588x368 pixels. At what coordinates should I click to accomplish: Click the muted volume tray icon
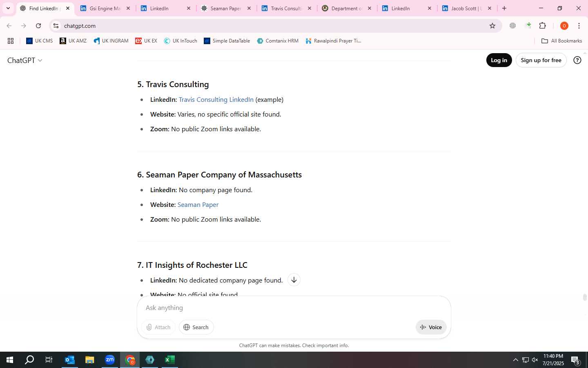pyautogui.click(x=535, y=360)
